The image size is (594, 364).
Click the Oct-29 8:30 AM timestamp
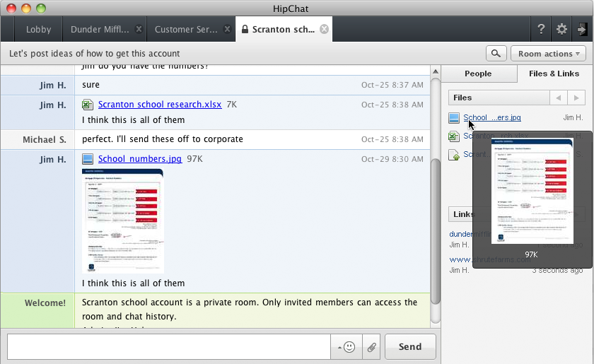point(392,159)
